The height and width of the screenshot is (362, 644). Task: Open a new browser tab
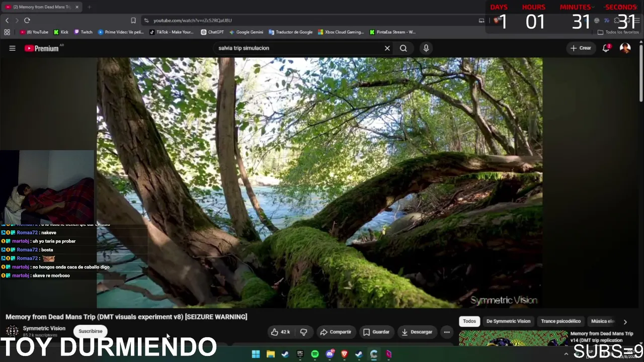[x=89, y=7]
